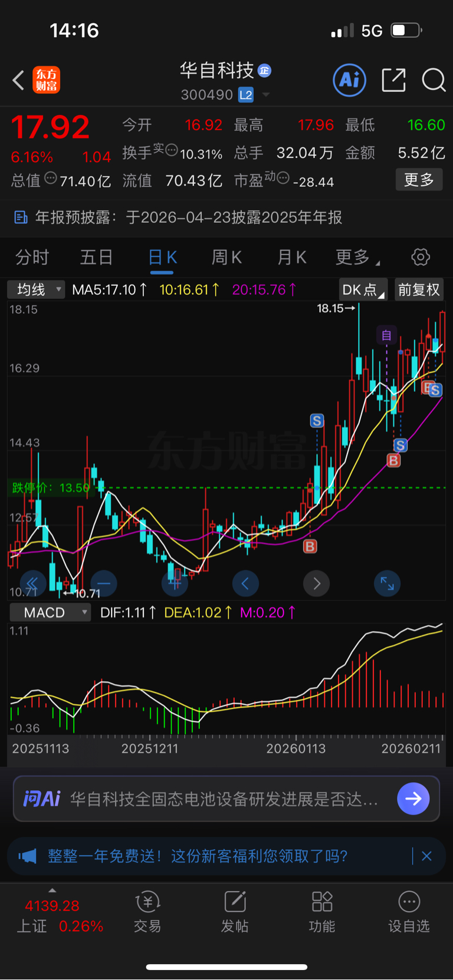The width and height of the screenshot is (453, 980).
Task: Tap the magenta 20:15.76 value
Action: (264, 289)
